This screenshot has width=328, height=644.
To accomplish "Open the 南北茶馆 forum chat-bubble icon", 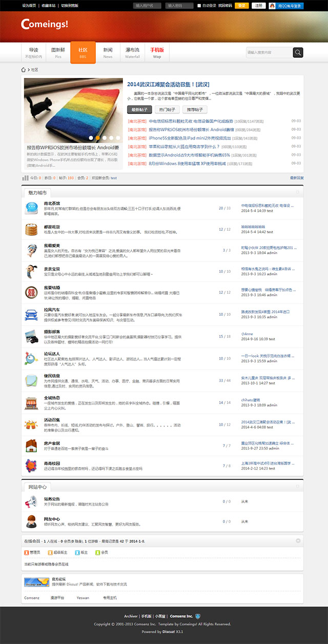I will [31, 208].
